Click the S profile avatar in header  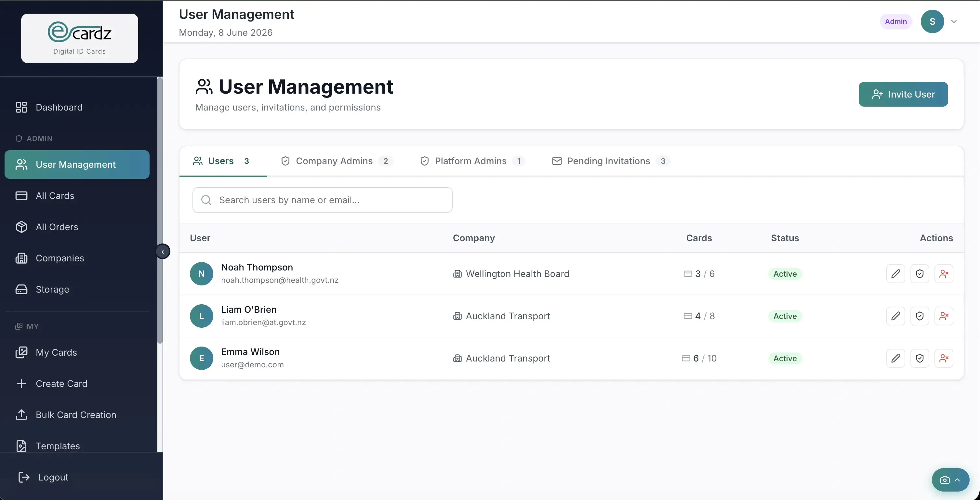(x=932, y=21)
